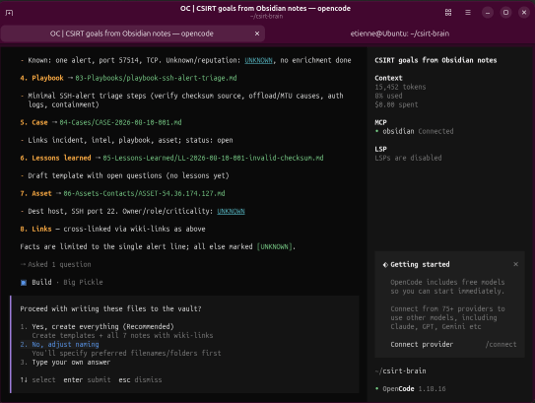Open new terminal tab icon
The width and height of the screenshot is (535, 403).
10,13
